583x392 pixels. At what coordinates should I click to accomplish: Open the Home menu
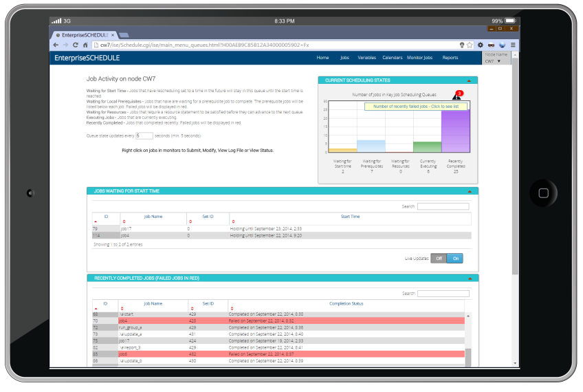point(322,58)
